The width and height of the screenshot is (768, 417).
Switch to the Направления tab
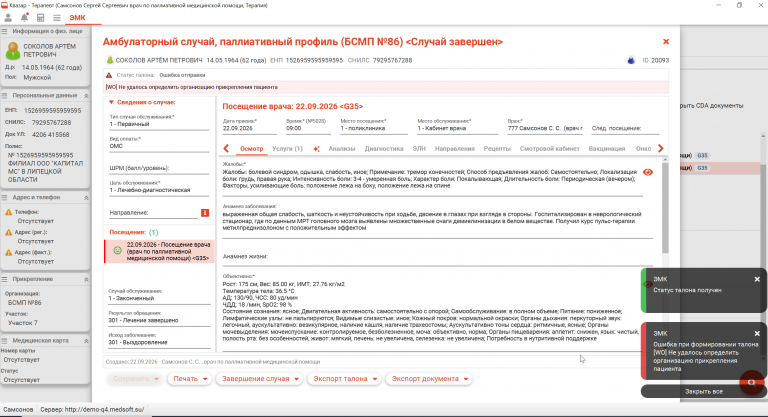pyautogui.click(x=455, y=148)
